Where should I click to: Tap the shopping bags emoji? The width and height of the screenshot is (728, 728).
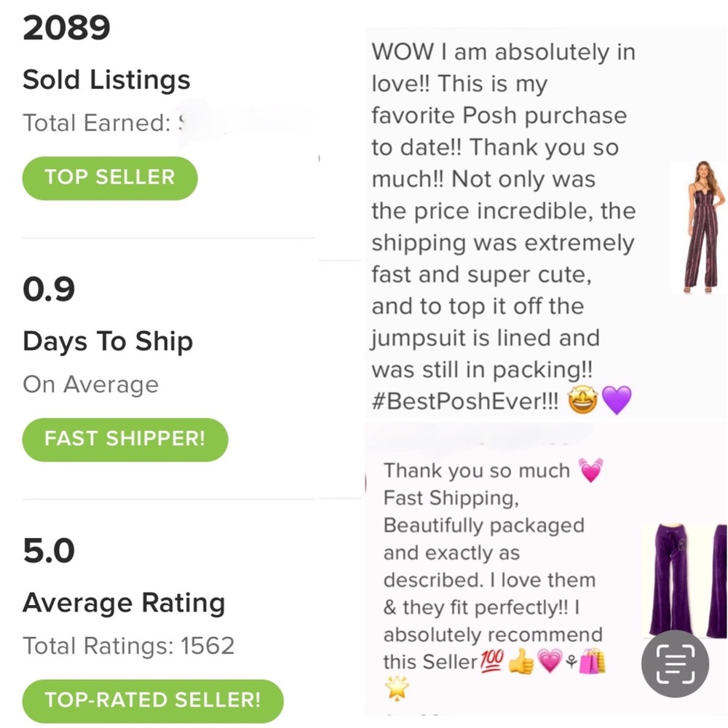[x=591, y=662]
